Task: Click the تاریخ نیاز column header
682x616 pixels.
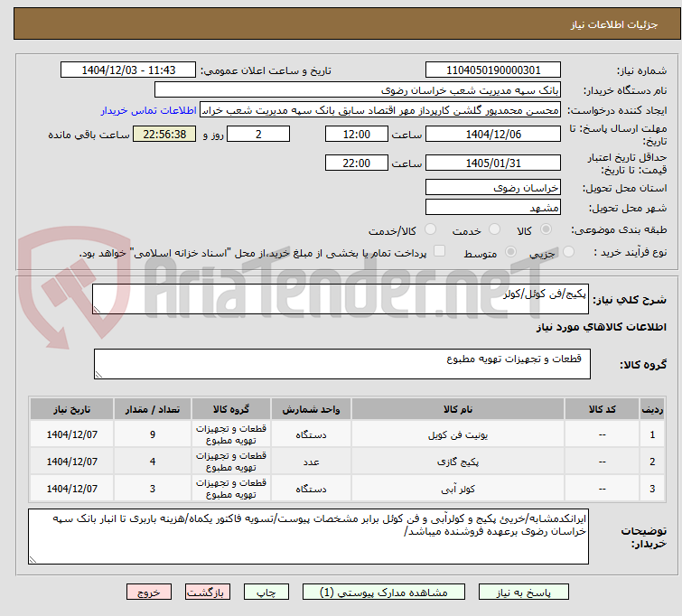Action: 71,409
